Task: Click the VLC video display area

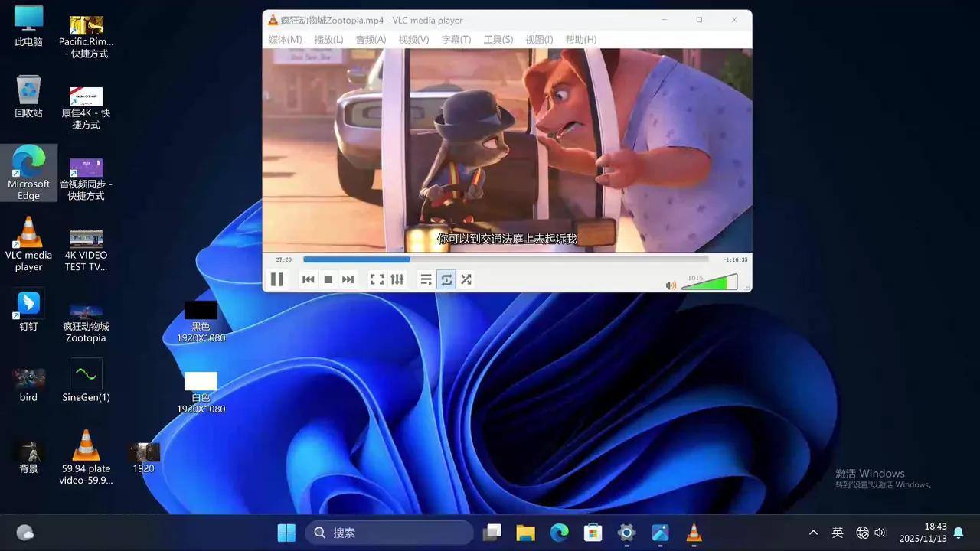Action: coord(507,150)
